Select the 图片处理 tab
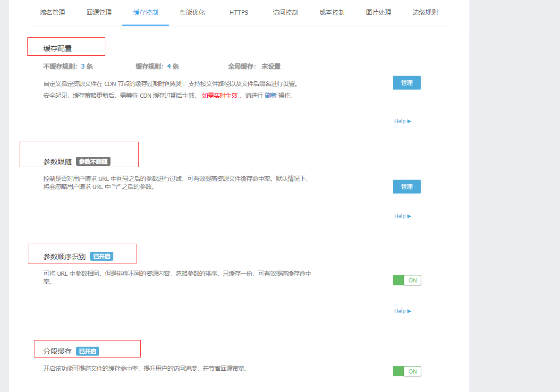The image size is (560, 392). click(379, 13)
